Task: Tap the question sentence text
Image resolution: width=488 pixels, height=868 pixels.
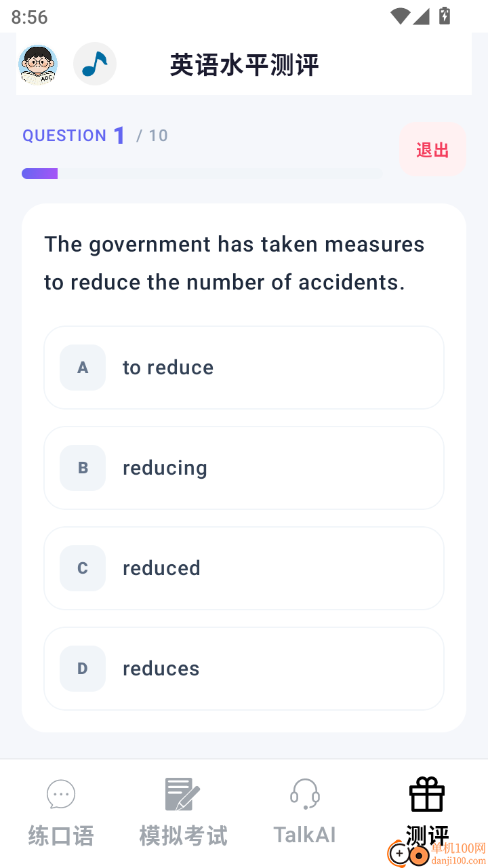Action: [x=235, y=263]
